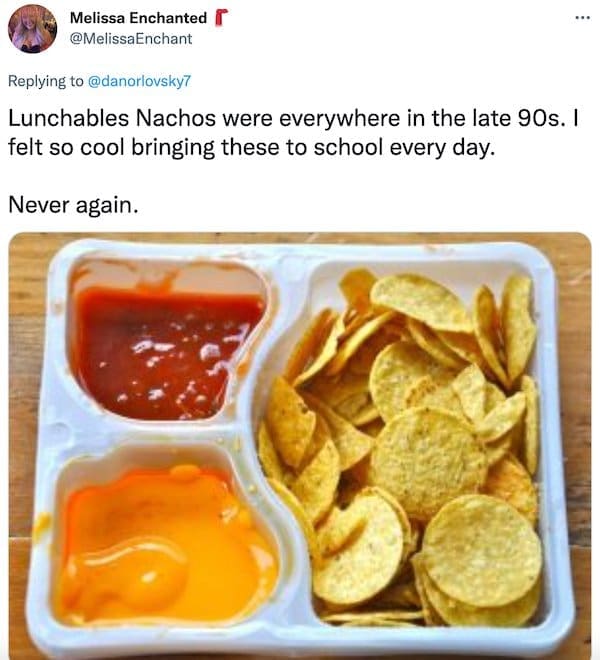The height and width of the screenshot is (660, 600).
Task: Open the attached Lunchables photo
Action: [300, 446]
